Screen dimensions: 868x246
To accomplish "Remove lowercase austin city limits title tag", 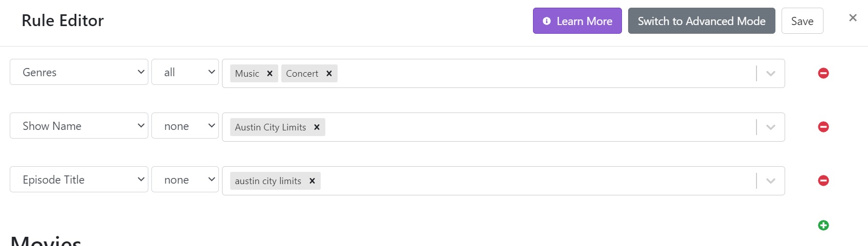I will click(x=312, y=181).
